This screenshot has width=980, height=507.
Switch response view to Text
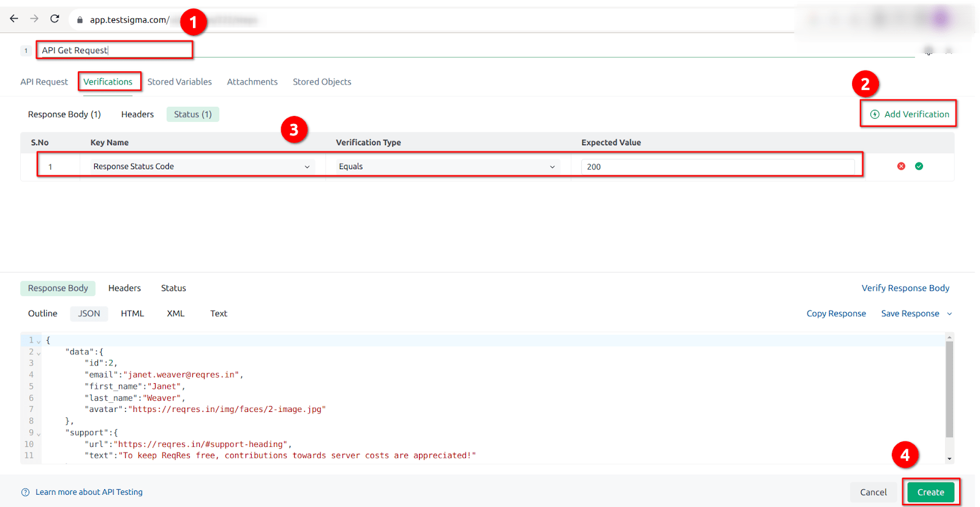219,313
